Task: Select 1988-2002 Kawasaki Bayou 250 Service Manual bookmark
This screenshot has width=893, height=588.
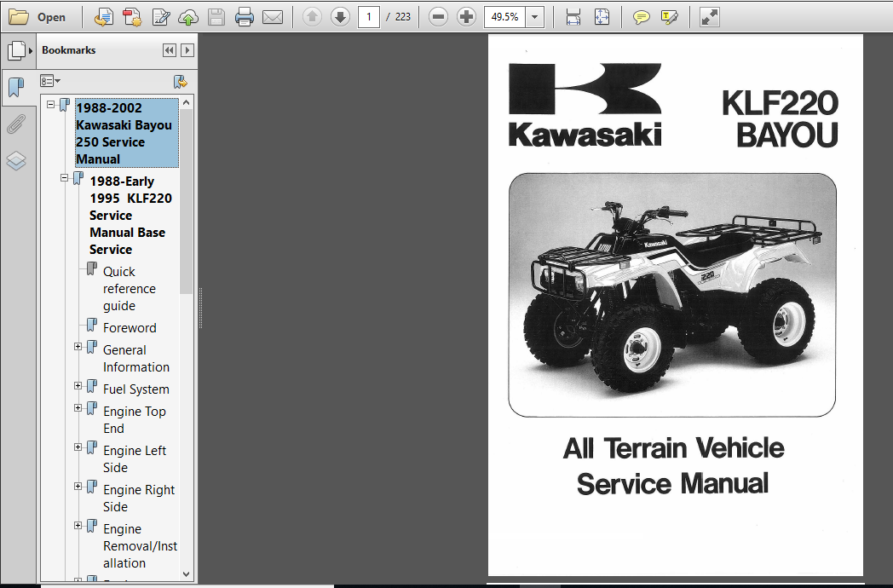Action: (126, 133)
